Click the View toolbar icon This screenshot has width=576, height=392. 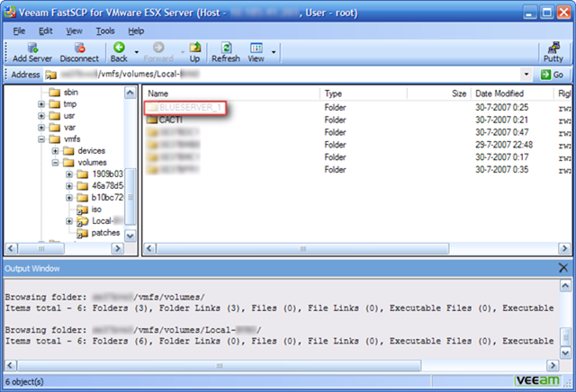coord(256,51)
